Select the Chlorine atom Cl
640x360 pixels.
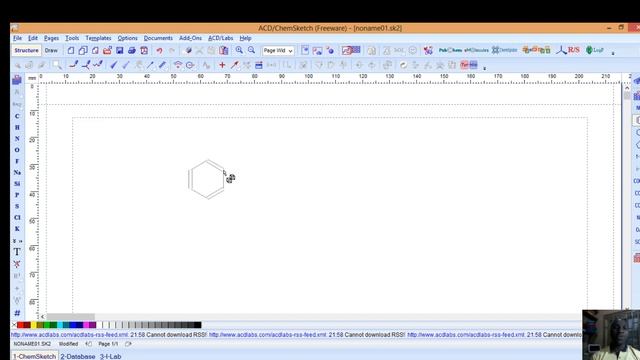click(17, 218)
